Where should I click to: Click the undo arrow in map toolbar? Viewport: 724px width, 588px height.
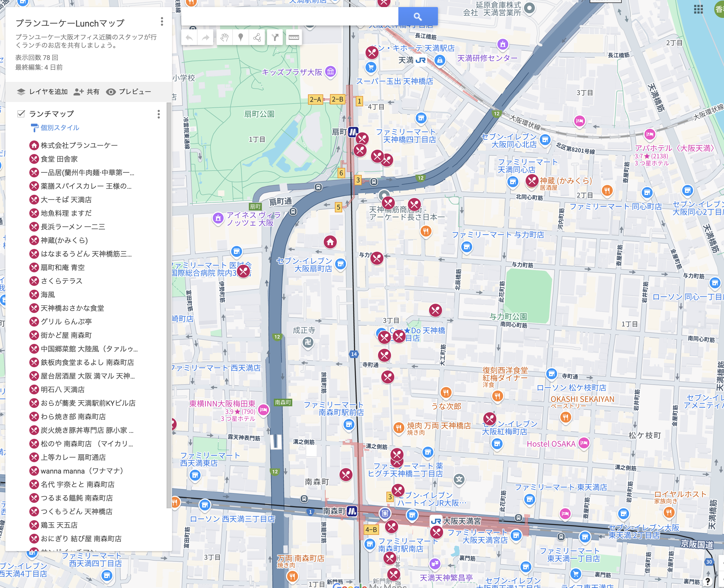click(189, 37)
